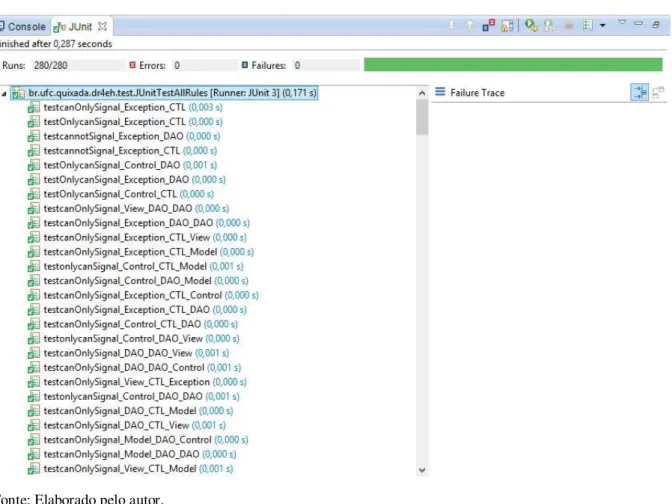Viewport: 672px width, 504px height.
Task: Open the Test Run History icon
Action: (588, 26)
